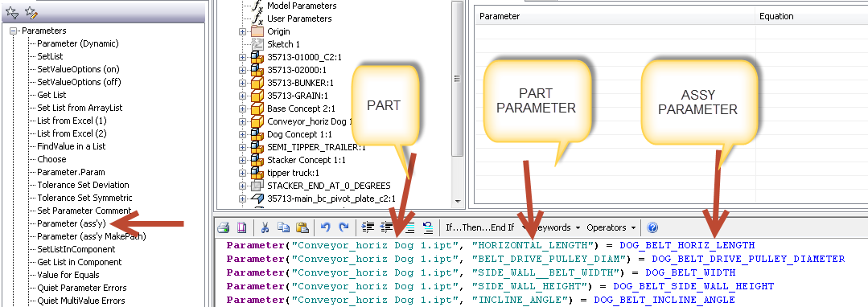Select the Set List from ArrayList snippet

pos(80,108)
